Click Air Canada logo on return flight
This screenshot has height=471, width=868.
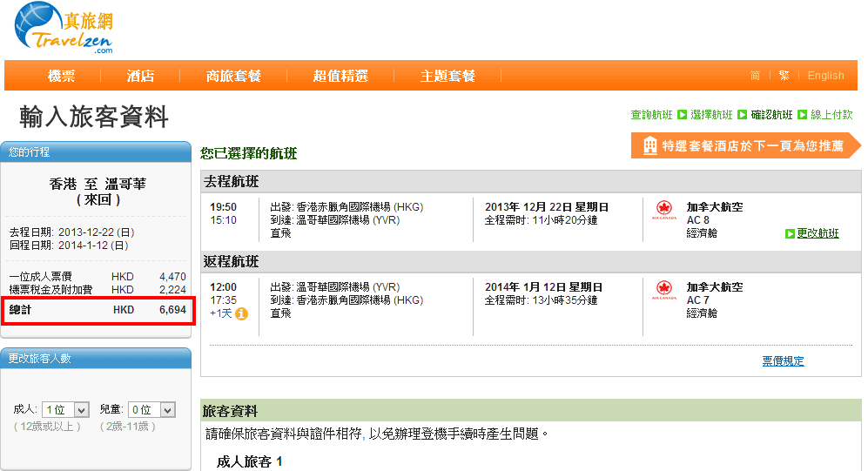[665, 290]
